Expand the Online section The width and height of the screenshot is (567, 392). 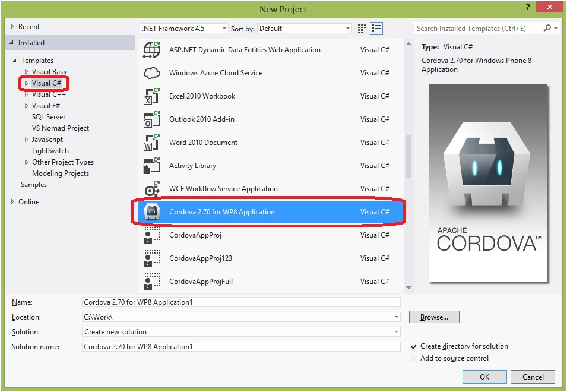(12, 201)
